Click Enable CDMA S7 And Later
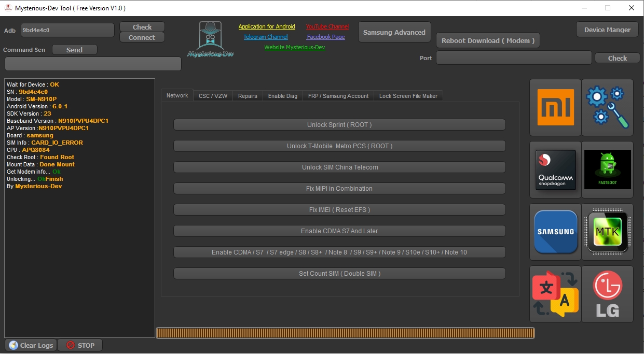This screenshot has height=354, width=644. coord(339,231)
